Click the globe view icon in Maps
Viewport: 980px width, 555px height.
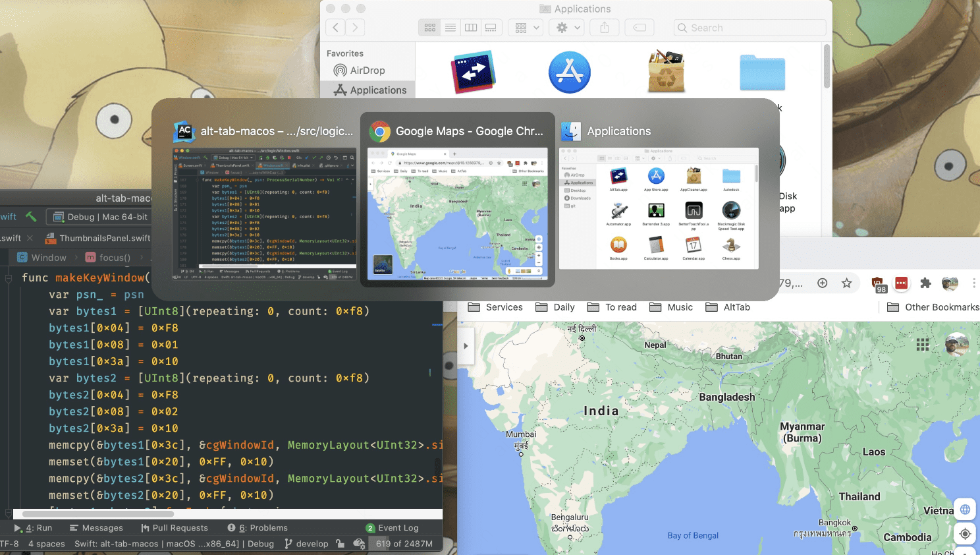[x=965, y=510]
